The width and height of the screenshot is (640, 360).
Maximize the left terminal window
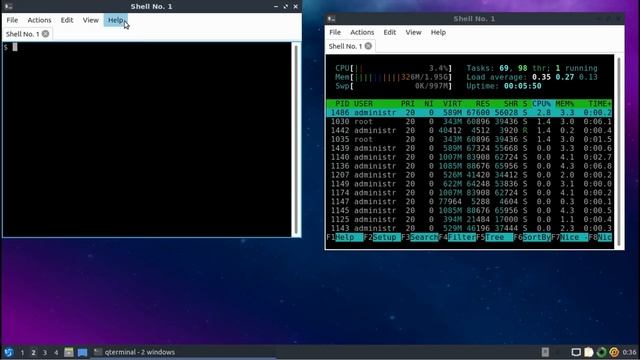(286, 7)
